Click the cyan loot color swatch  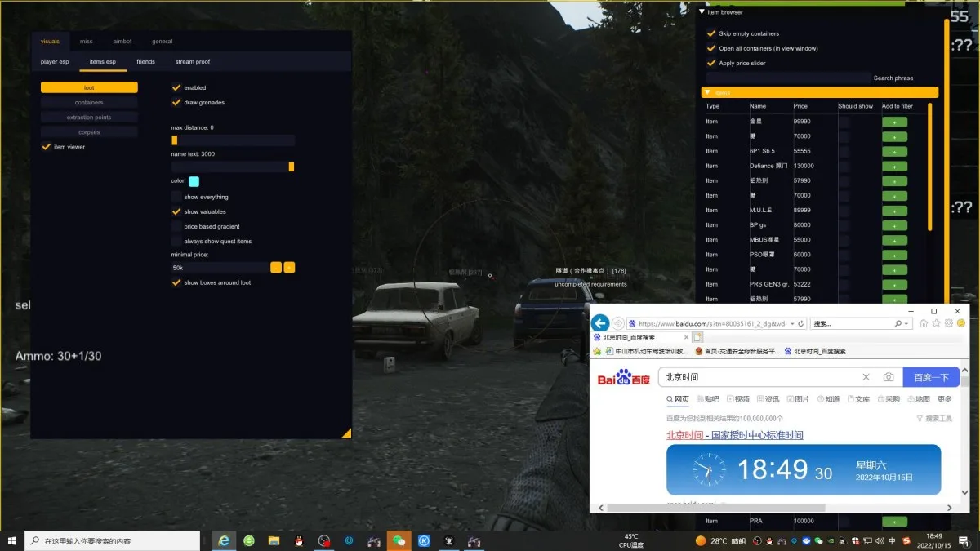(194, 181)
